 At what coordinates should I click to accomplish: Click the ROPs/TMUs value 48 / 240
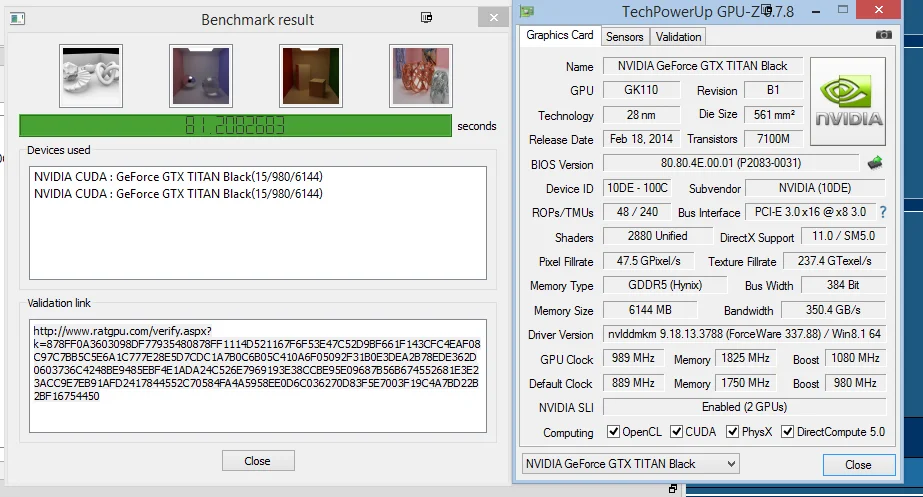(x=638, y=212)
